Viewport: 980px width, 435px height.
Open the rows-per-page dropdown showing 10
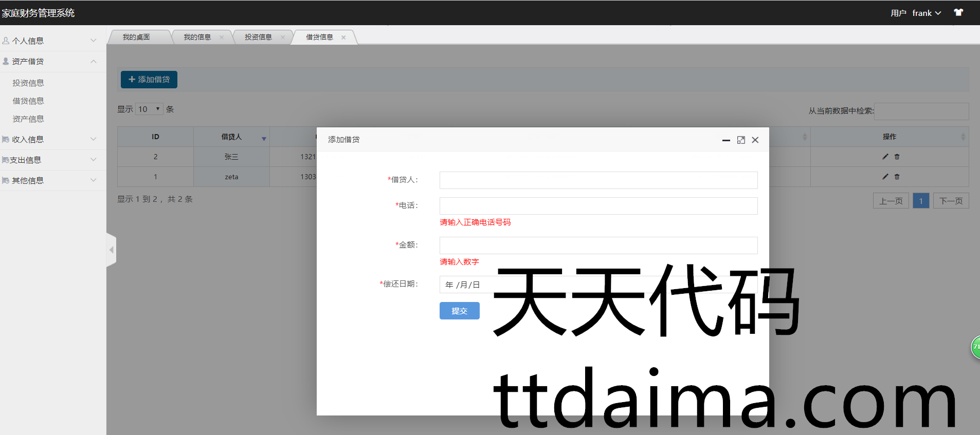pyautogui.click(x=149, y=109)
